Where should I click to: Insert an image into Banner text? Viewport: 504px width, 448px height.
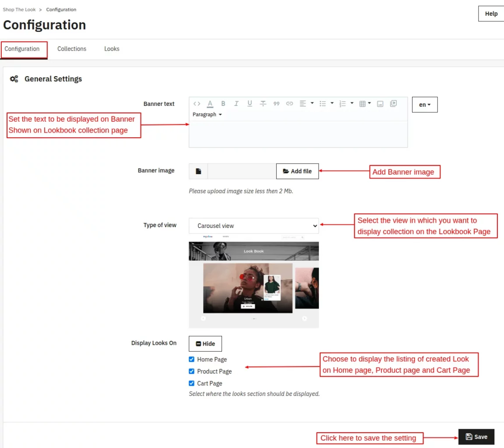[x=380, y=103]
